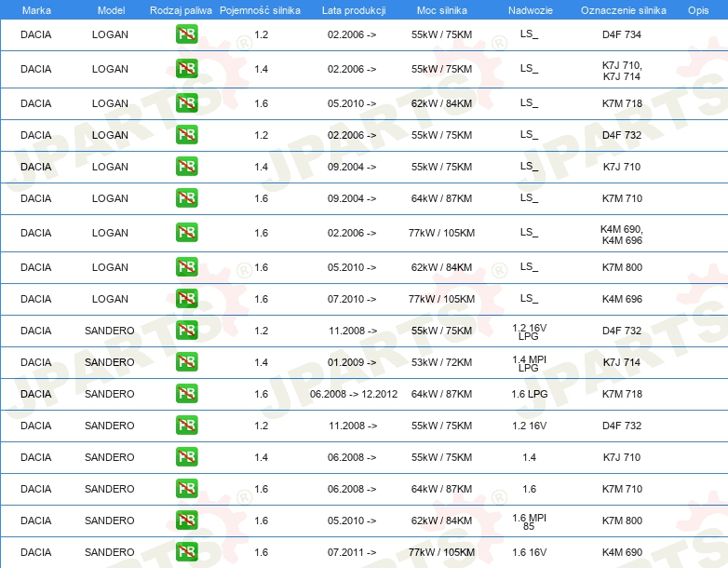Select the Rodzaj paliwa column header
The width and height of the screenshot is (728, 568).
[181, 10]
